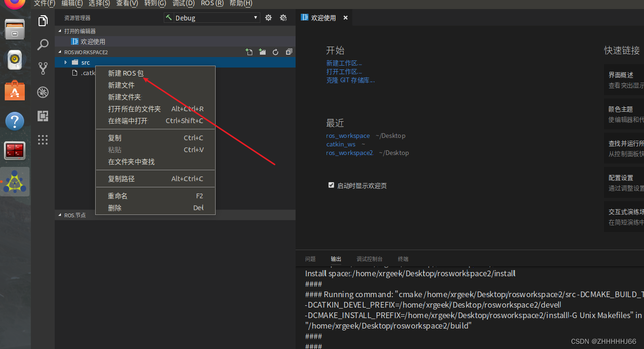Choose 删除 in context menu
The image size is (644, 349).
pyautogui.click(x=156, y=208)
